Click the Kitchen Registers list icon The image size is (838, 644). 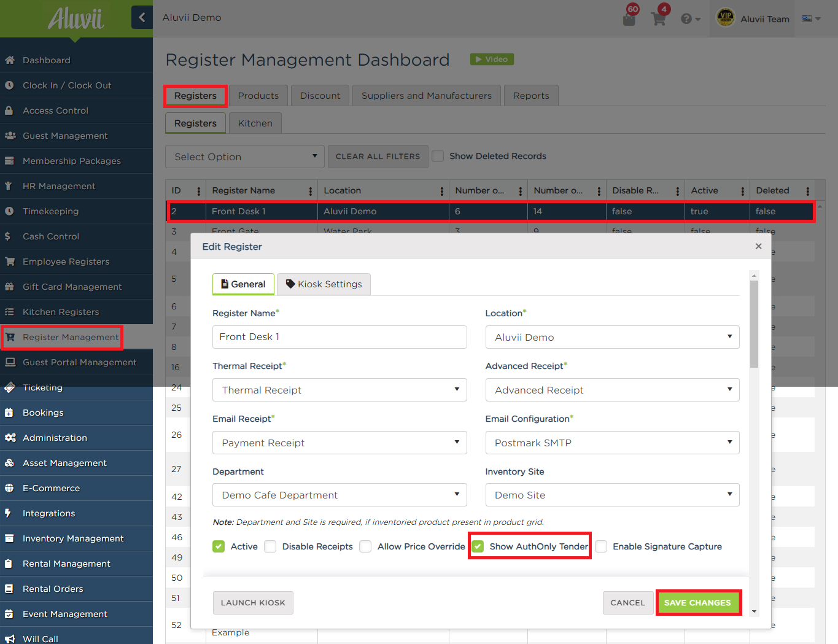(10, 312)
